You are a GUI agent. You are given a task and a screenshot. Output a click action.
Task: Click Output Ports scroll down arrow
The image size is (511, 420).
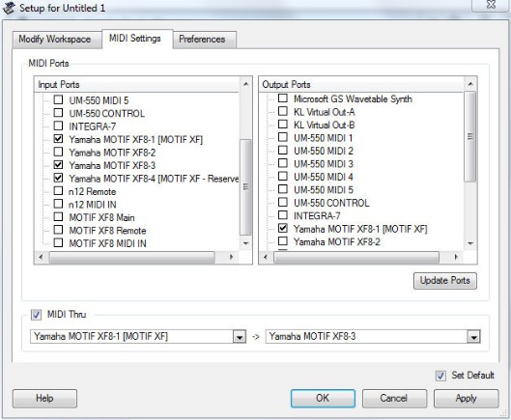(470, 243)
